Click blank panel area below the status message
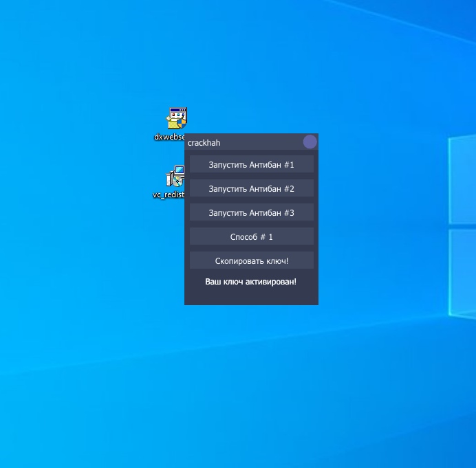 point(251,296)
